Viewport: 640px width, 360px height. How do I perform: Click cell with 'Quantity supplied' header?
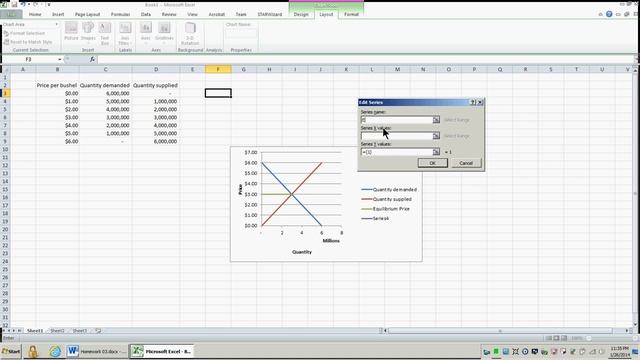tap(156, 85)
